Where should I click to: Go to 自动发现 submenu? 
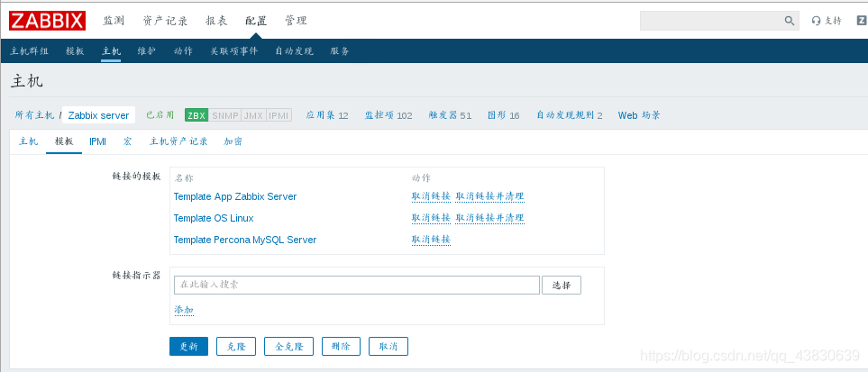tap(294, 51)
